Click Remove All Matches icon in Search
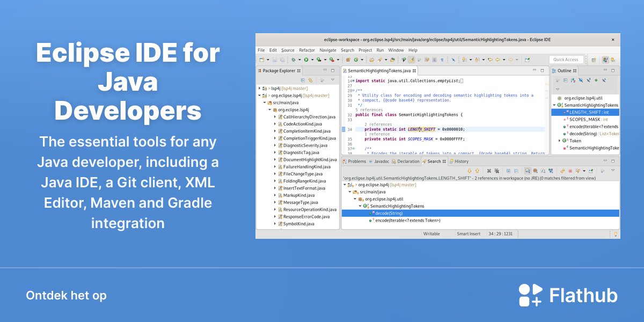This screenshot has width=644, height=322. [496, 171]
